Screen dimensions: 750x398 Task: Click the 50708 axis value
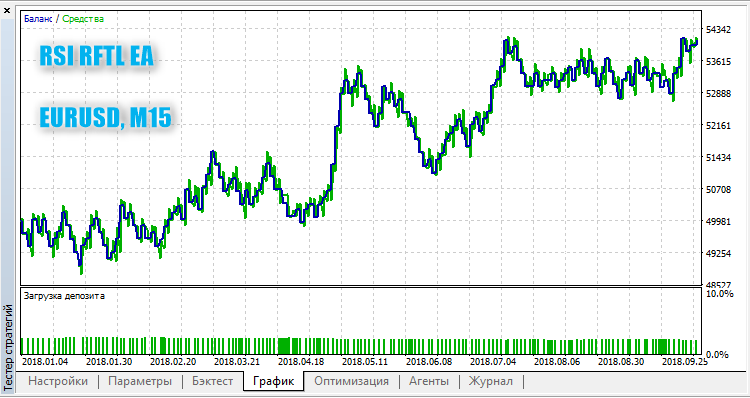point(718,189)
